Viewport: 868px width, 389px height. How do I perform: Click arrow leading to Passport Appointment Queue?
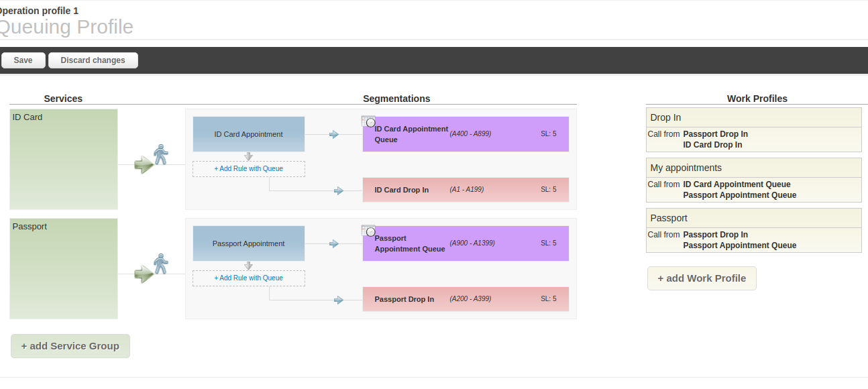coord(334,244)
